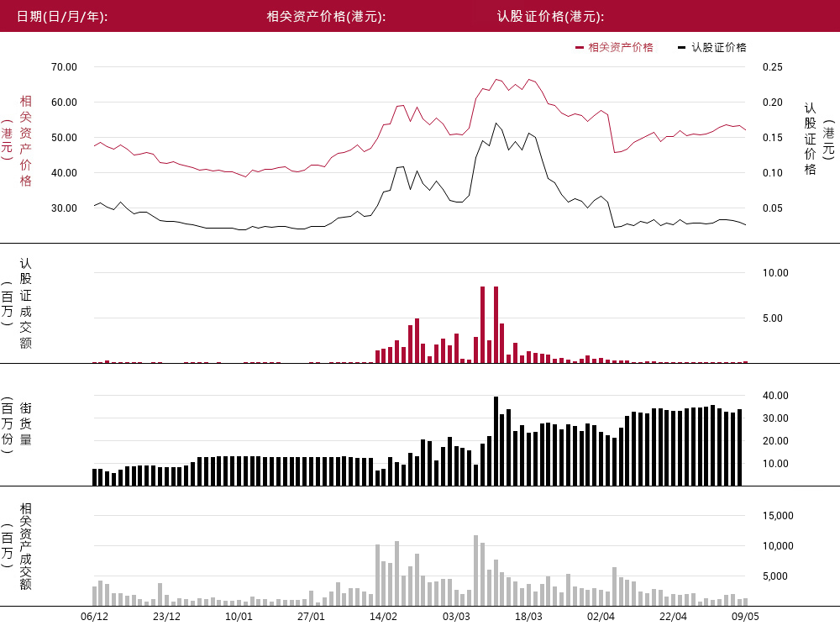Click the 60.00 underlying price axis value
The height and width of the screenshot is (631, 840).
click(65, 103)
